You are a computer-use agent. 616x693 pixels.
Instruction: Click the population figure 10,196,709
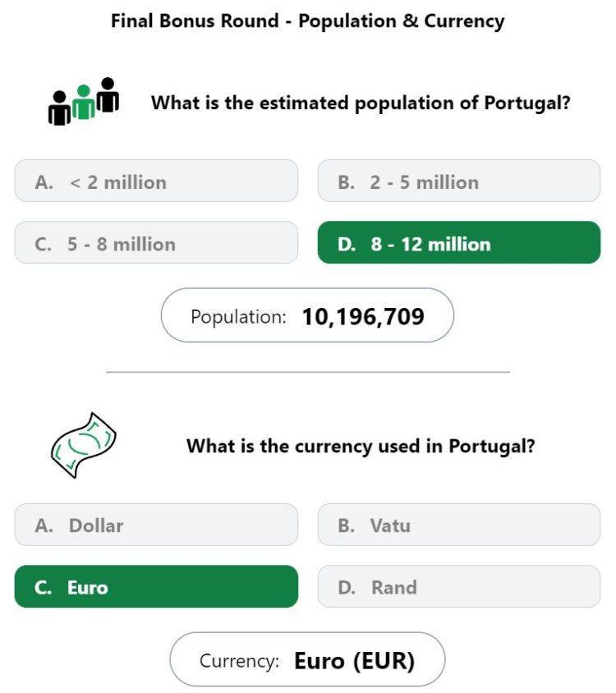pos(363,316)
